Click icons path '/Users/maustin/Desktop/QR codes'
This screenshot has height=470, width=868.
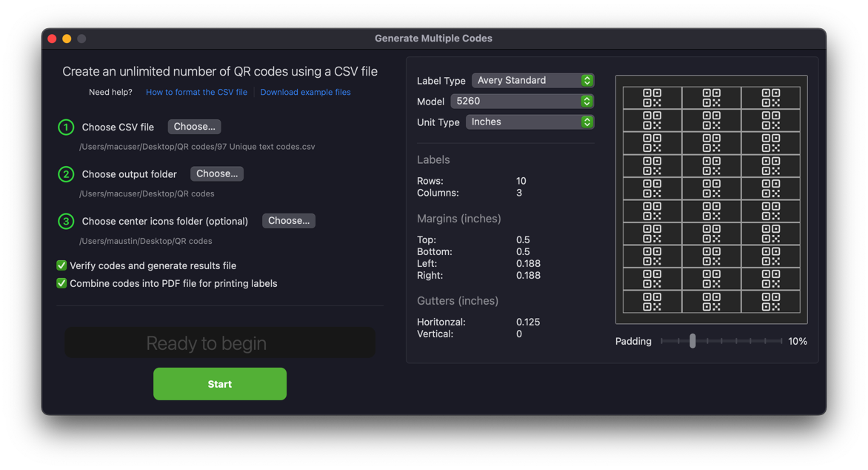146,241
